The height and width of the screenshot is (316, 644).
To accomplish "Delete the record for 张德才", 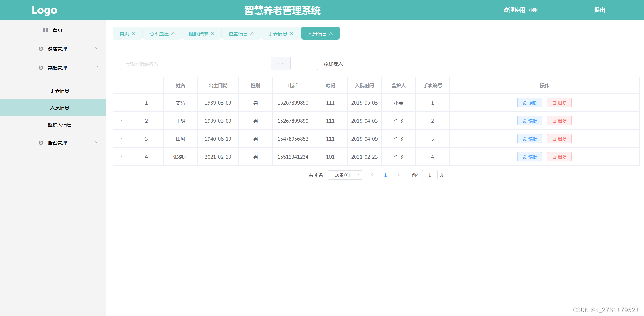I will tap(559, 157).
